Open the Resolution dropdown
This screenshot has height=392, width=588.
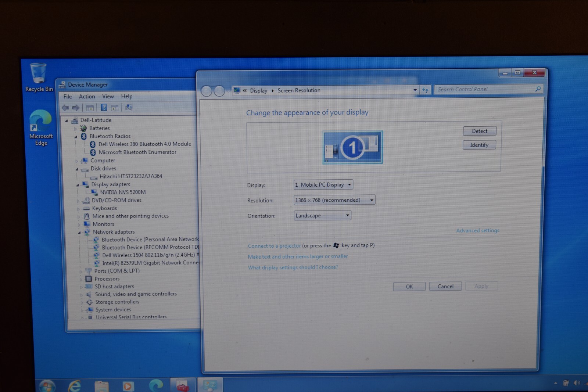[334, 200]
